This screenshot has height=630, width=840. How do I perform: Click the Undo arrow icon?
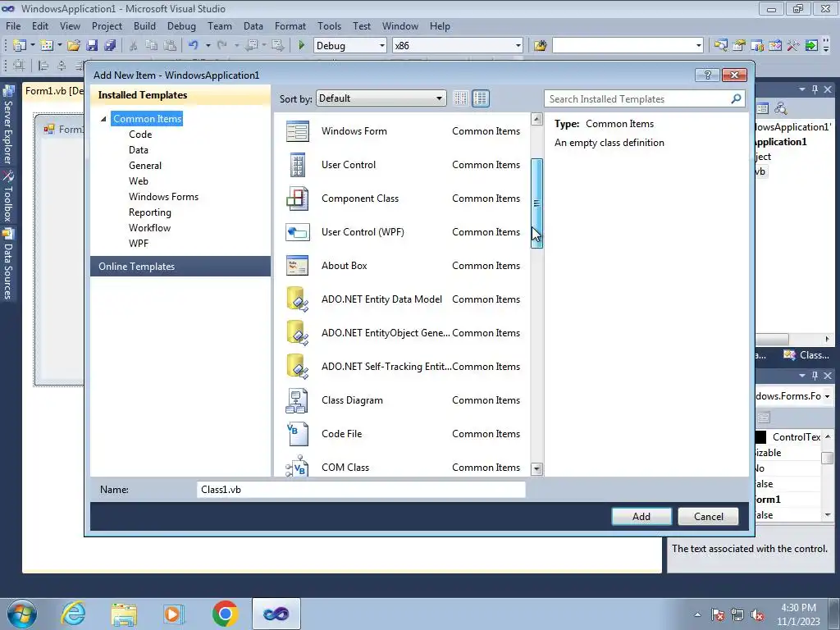(194, 46)
